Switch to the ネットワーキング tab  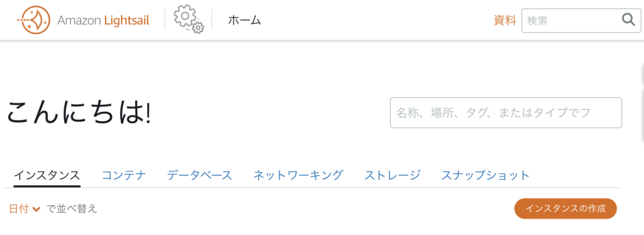click(x=298, y=175)
